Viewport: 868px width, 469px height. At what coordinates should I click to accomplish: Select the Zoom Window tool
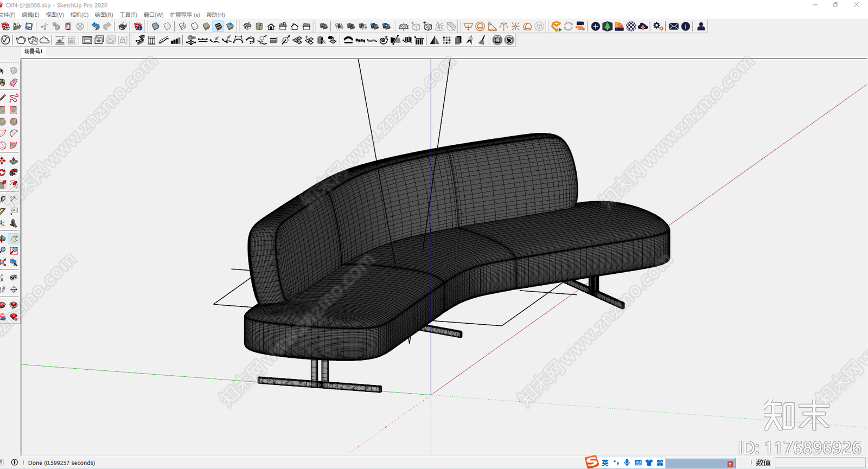[x=14, y=250]
